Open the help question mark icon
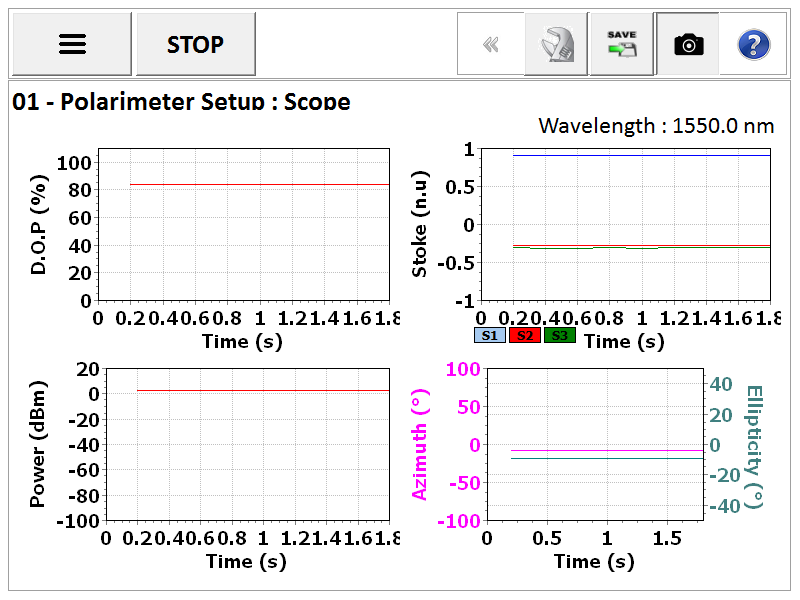Screen dimensions: 800x600 click(x=754, y=44)
